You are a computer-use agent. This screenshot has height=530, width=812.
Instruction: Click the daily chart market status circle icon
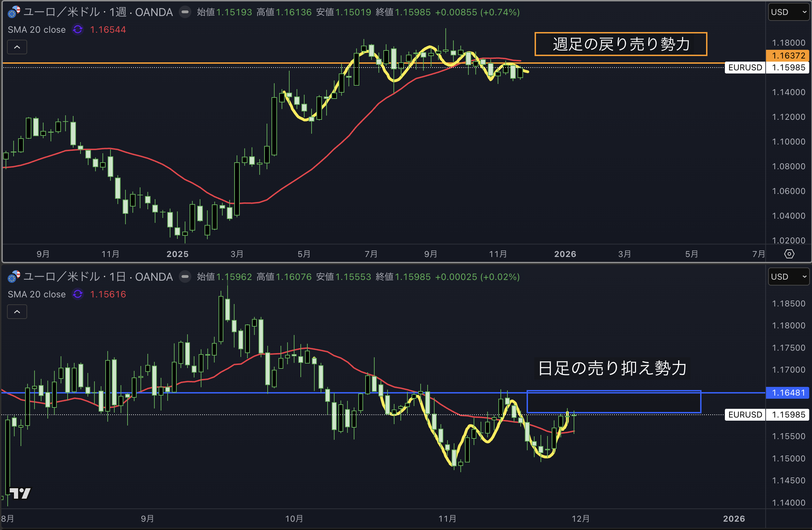click(185, 277)
